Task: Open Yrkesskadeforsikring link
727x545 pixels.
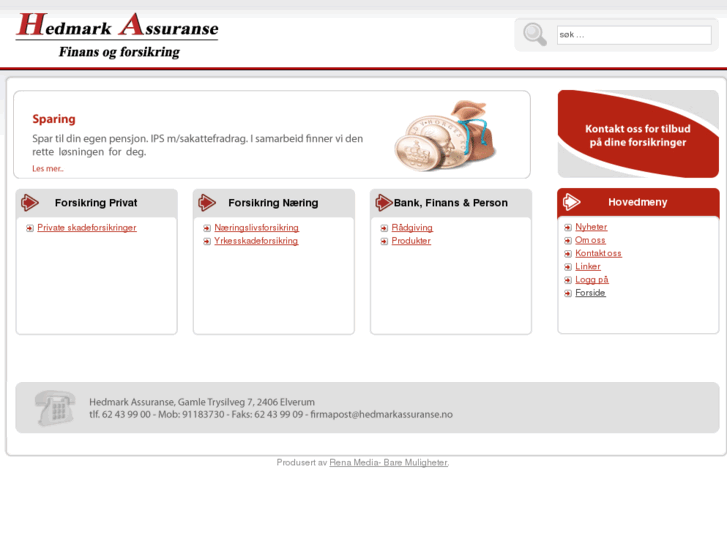Action: click(256, 241)
